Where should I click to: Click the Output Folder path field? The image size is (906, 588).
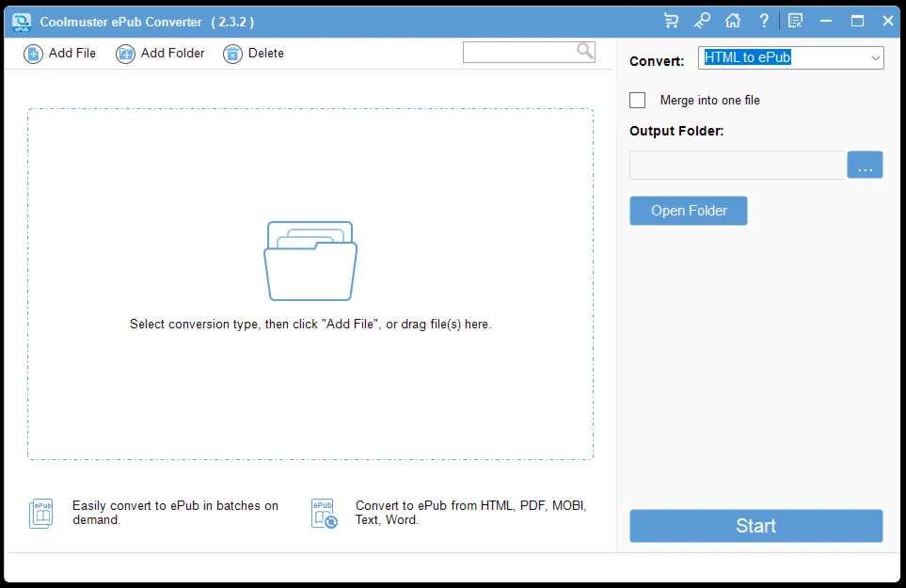coord(738,166)
